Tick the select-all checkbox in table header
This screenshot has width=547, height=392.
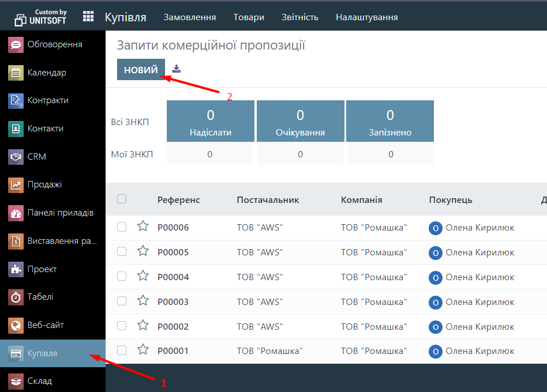[x=122, y=199]
